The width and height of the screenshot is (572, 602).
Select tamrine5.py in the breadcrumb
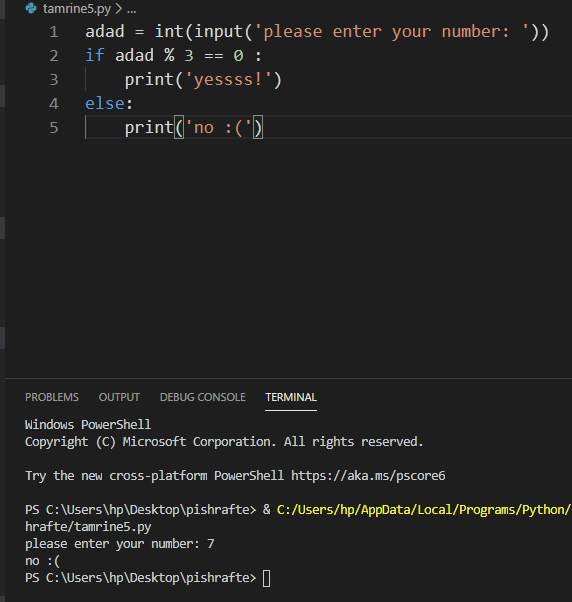77,8
